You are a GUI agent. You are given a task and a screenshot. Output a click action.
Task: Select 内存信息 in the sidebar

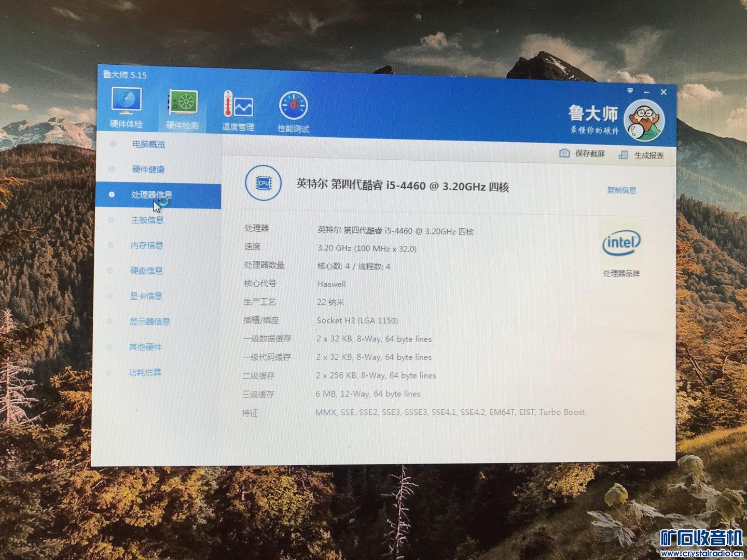[146, 245]
